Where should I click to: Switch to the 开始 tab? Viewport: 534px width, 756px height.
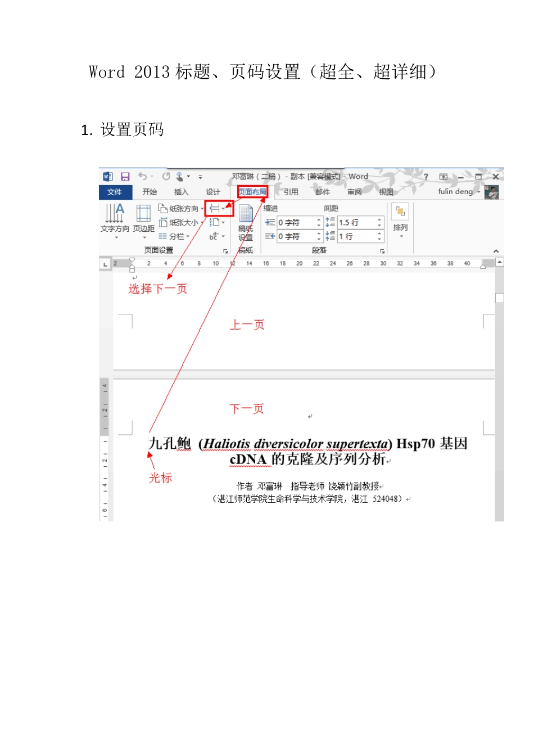pyautogui.click(x=150, y=192)
